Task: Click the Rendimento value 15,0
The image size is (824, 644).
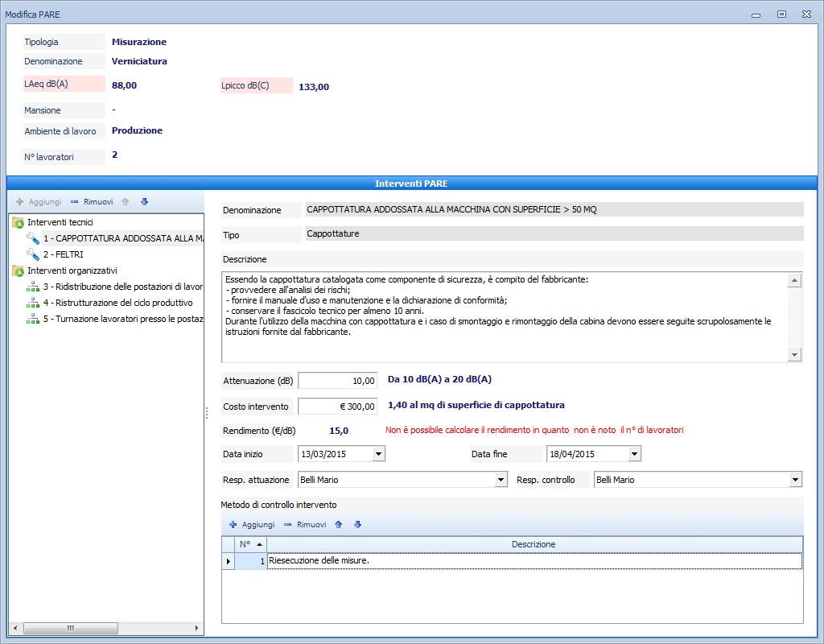Action: click(x=339, y=431)
